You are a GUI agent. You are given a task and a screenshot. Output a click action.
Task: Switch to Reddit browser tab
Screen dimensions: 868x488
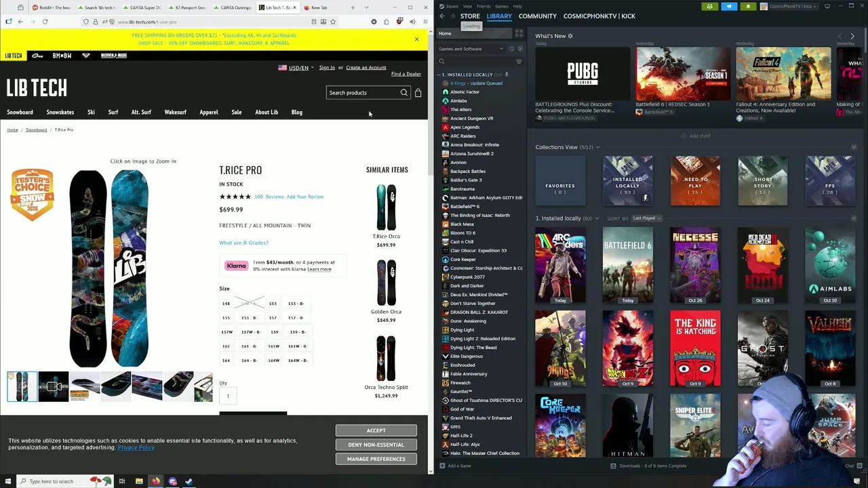pos(52,7)
